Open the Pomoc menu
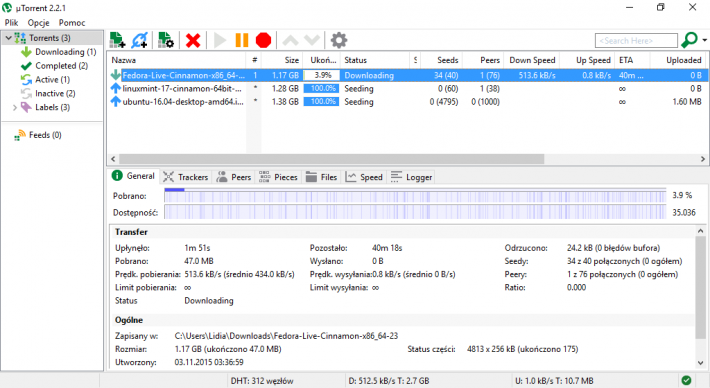710x388 pixels. 72,23
